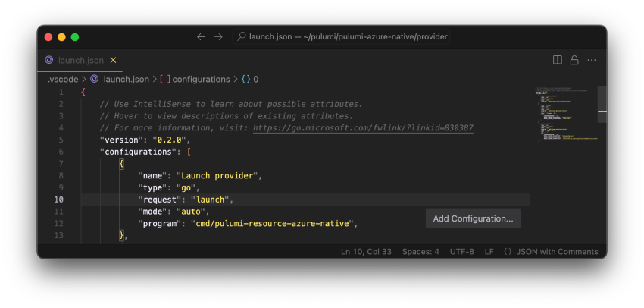
Task: Expand the launch.json breadcrumb item
Action: [126, 79]
